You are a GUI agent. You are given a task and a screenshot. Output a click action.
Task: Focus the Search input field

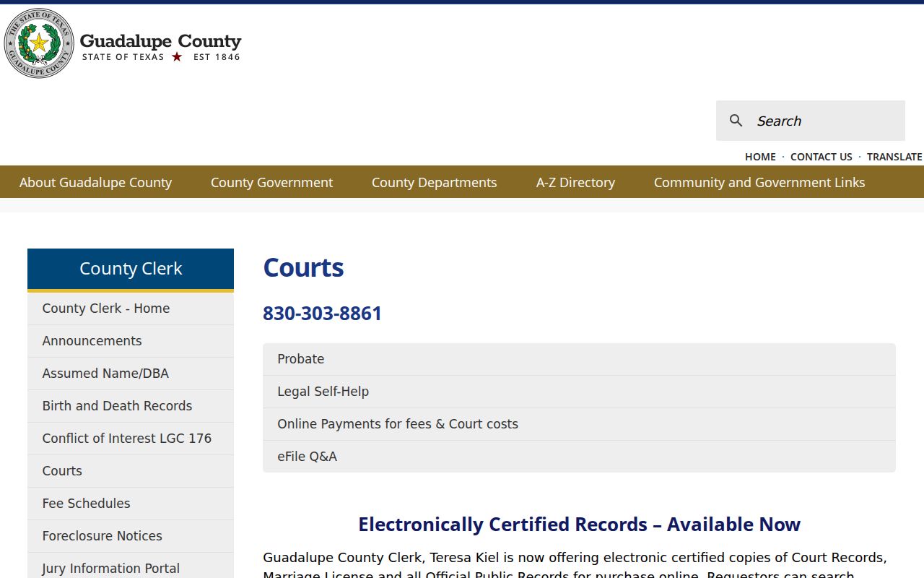811,121
